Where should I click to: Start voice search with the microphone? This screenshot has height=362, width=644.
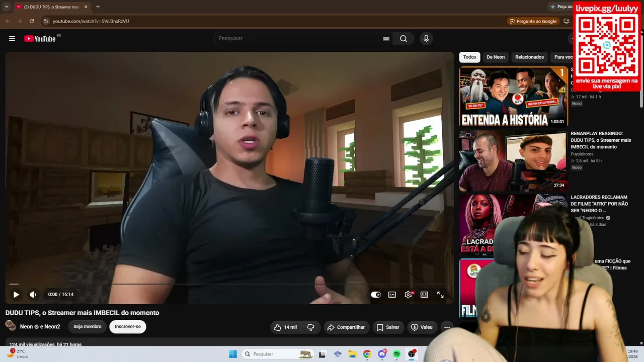(426, 39)
